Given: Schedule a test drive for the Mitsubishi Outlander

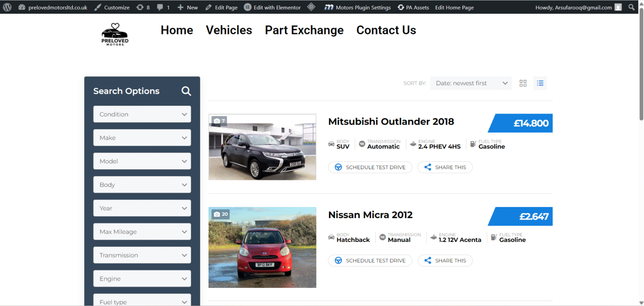Looking at the screenshot, I should [370, 167].
